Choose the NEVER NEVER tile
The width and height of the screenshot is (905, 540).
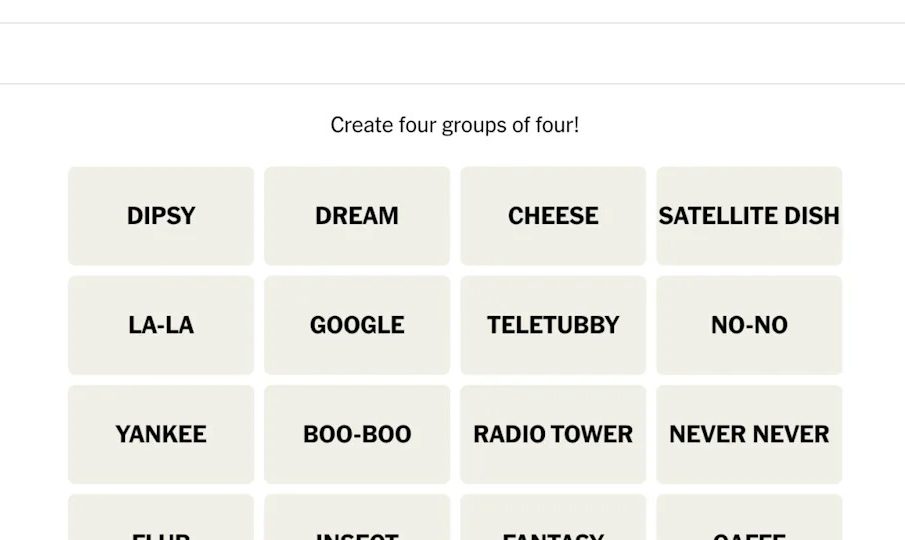[x=749, y=434]
